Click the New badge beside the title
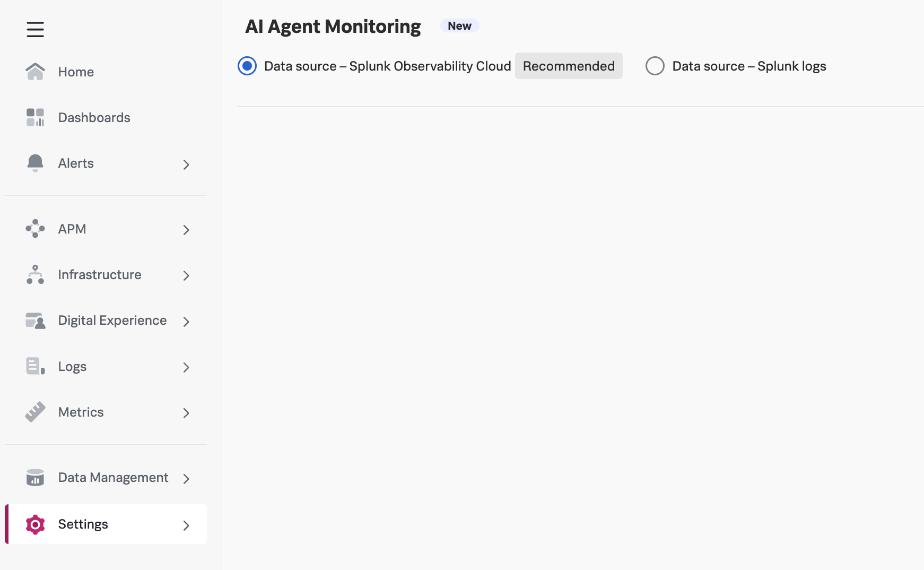The image size is (924, 570). [x=459, y=25]
